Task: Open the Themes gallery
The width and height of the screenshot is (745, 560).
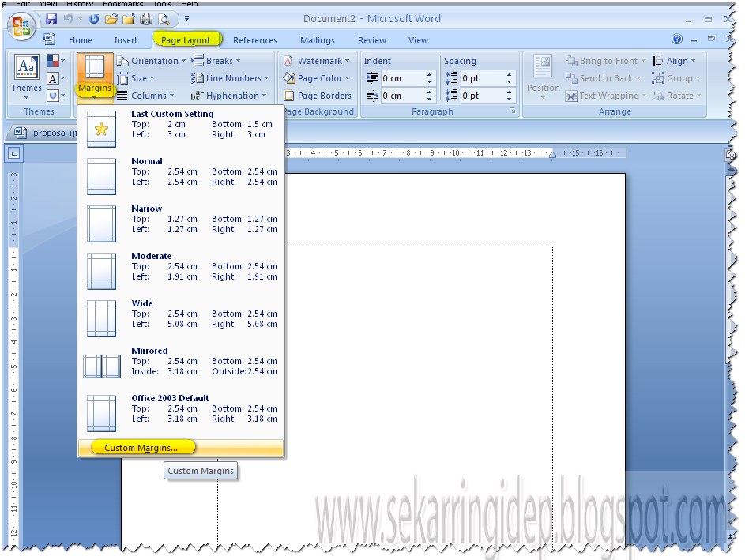Action: click(27, 77)
